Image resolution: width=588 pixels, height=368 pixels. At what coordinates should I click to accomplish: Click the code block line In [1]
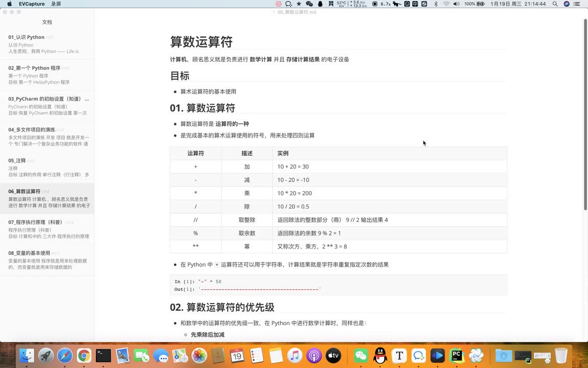198,281
